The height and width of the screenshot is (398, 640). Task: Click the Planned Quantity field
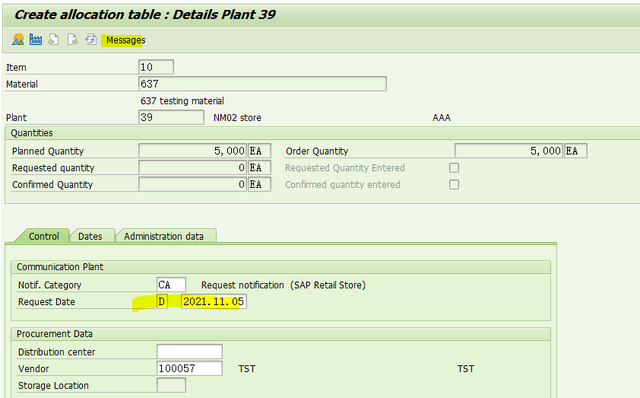click(x=192, y=151)
